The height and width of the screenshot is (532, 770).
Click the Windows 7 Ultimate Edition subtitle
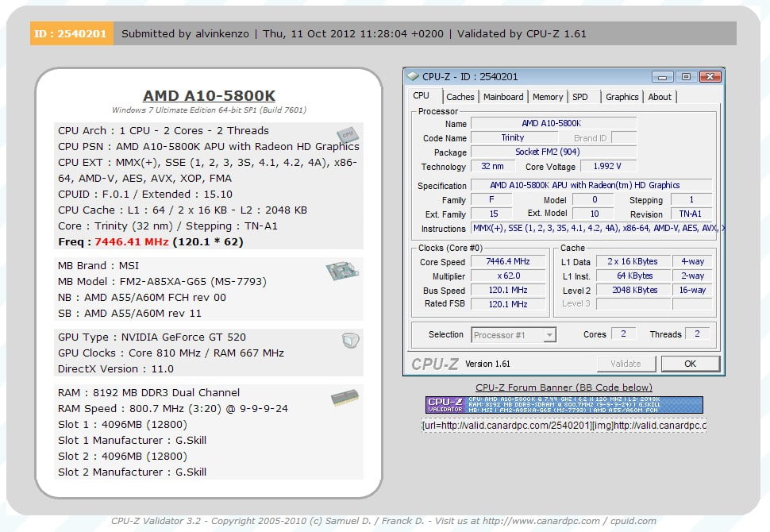210,110
